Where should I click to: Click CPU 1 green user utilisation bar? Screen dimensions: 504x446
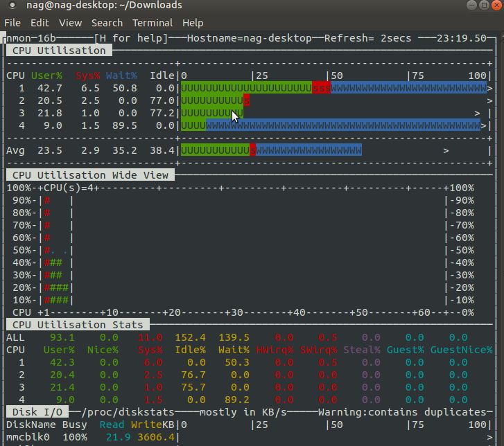pos(246,88)
